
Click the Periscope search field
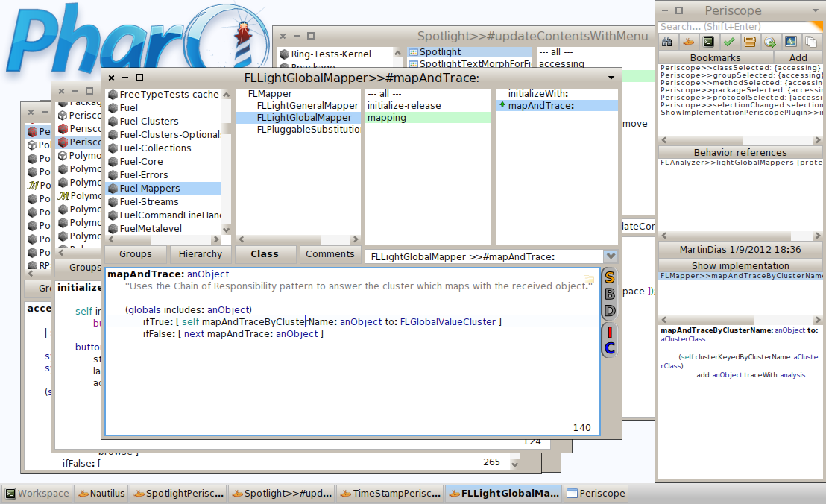click(x=740, y=27)
